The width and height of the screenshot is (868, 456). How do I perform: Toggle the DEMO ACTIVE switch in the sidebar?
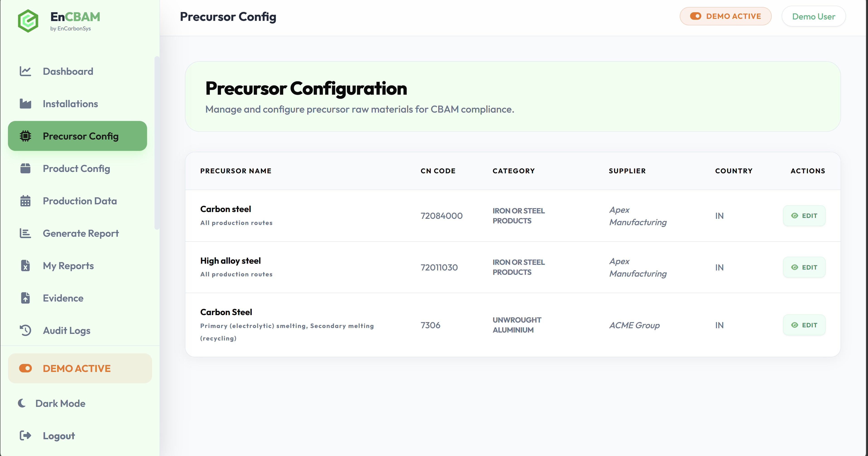(26, 368)
